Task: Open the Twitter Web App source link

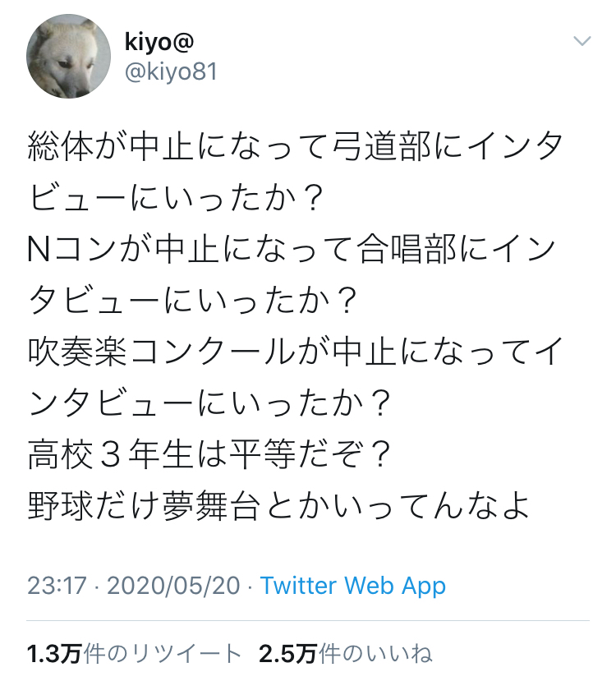Action: 353,586
